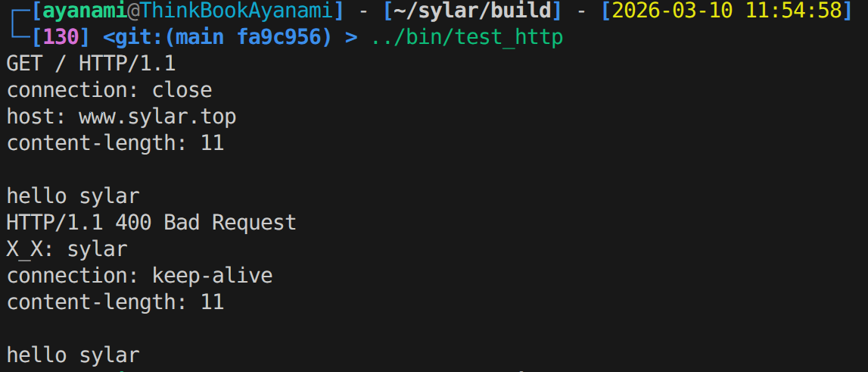The width and height of the screenshot is (868, 372).
Task: Click the GET / HTTP/1.1 request line
Action: point(91,64)
